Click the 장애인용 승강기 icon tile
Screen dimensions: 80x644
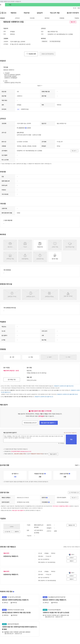[31, 295]
